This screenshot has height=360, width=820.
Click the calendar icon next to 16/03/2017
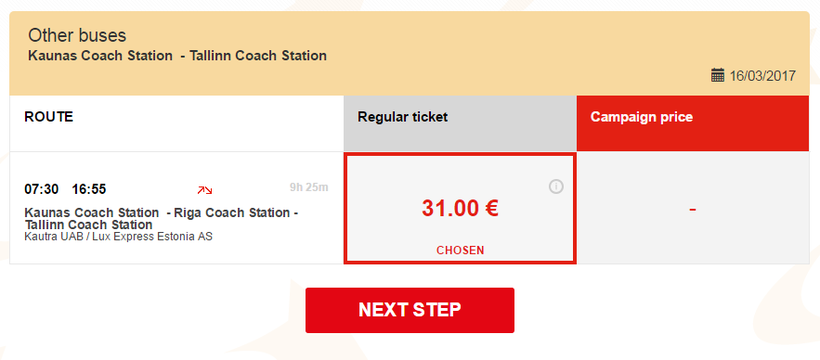tap(718, 75)
